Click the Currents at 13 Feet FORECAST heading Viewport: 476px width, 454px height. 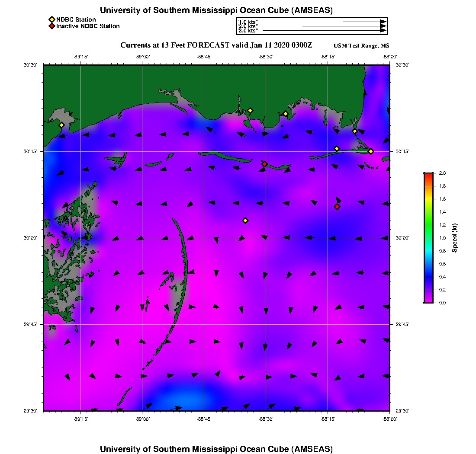pos(216,45)
